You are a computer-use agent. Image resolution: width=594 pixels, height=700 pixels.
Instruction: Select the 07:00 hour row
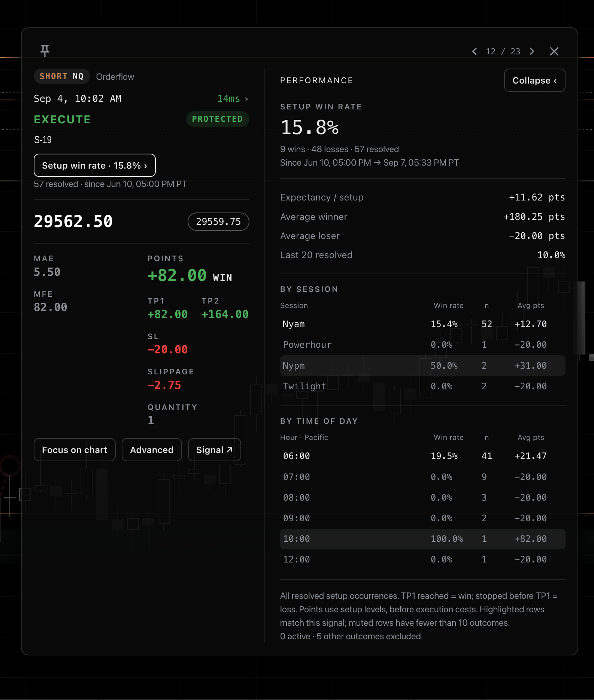422,477
